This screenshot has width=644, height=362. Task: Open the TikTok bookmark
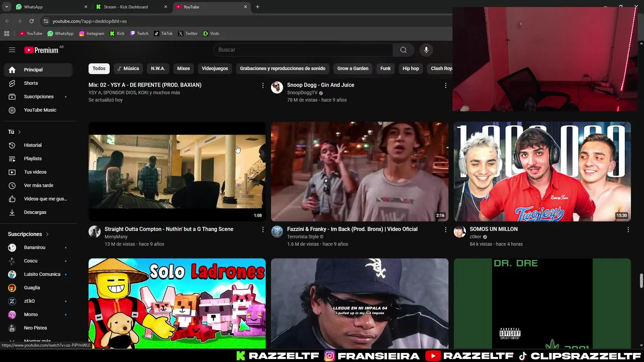[164, 34]
